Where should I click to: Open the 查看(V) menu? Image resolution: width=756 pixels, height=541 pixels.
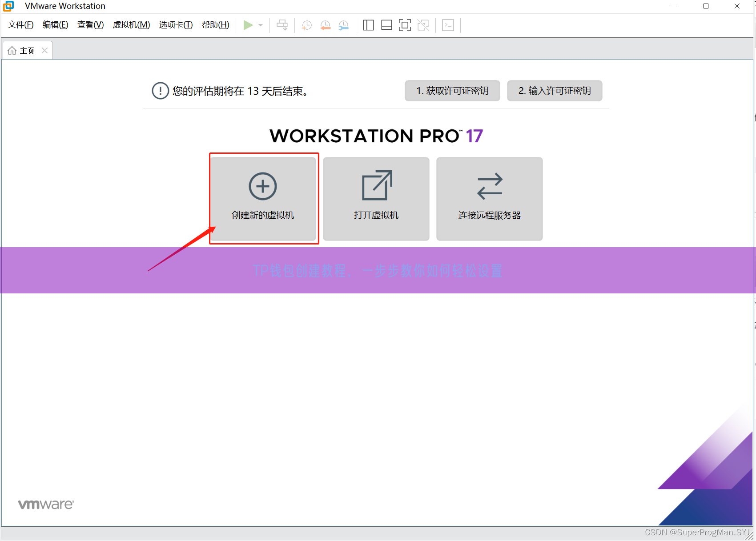pyautogui.click(x=91, y=25)
